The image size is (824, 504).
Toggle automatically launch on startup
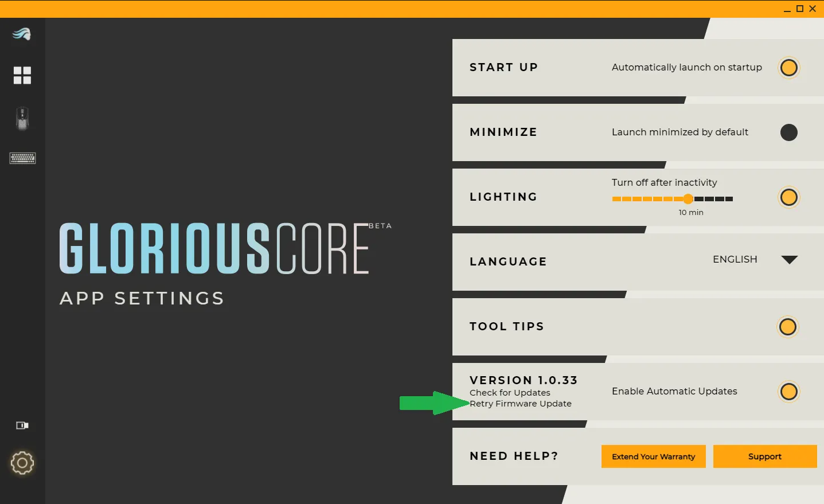click(789, 68)
